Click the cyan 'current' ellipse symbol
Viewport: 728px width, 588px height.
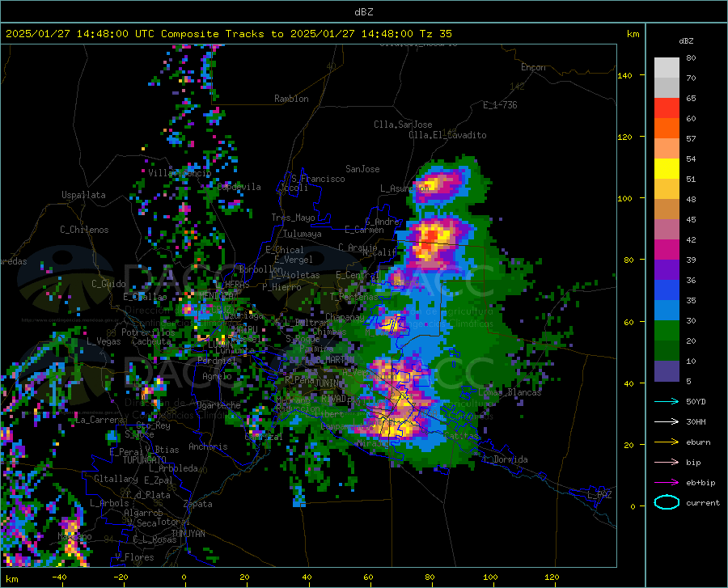coord(667,502)
